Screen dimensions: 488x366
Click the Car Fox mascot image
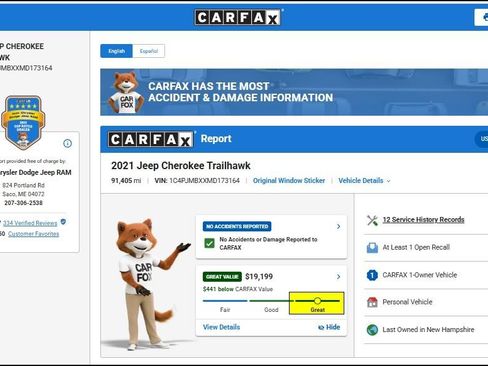click(148, 283)
